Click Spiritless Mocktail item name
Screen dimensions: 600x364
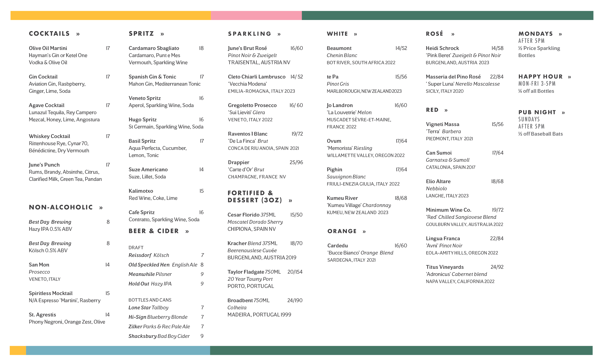[51, 293]
